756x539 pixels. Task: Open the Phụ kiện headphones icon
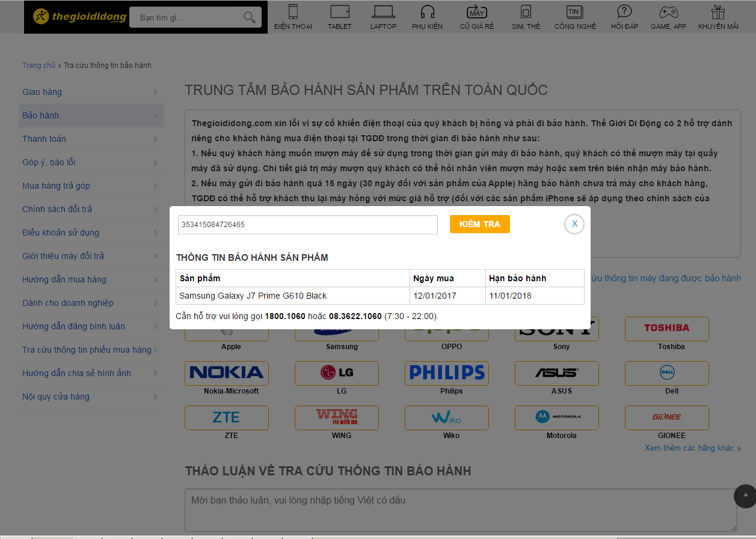point(427,12)
